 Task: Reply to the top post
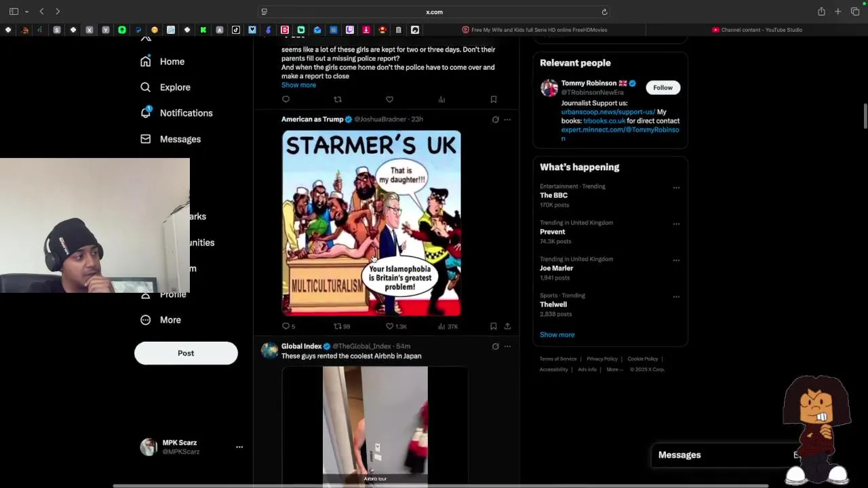tap(285, 100)
